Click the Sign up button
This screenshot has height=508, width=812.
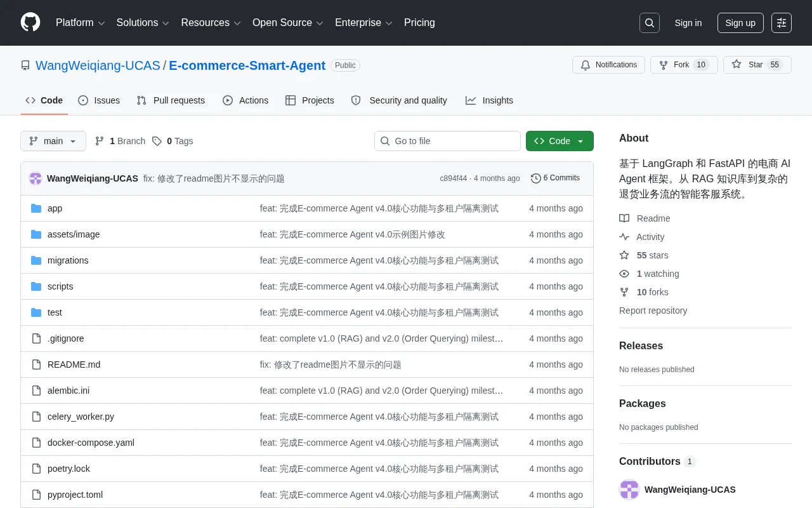click(x=740, y=23)
